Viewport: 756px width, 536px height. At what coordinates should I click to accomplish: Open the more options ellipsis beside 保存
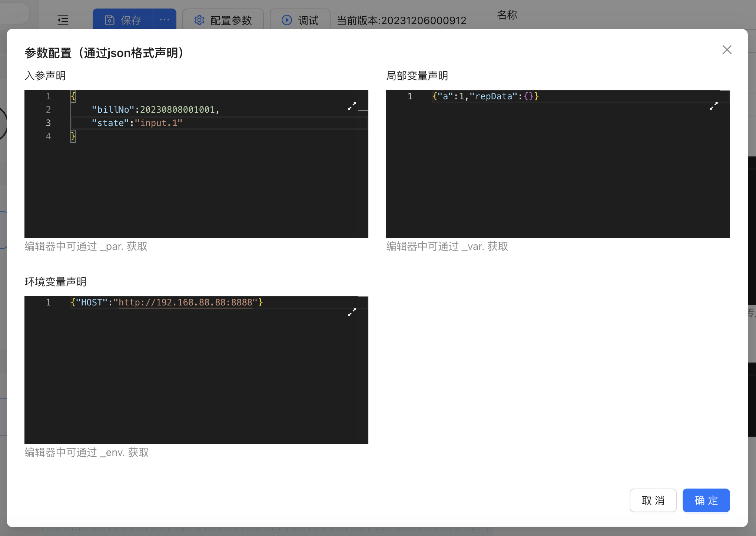tap(165, 20)
